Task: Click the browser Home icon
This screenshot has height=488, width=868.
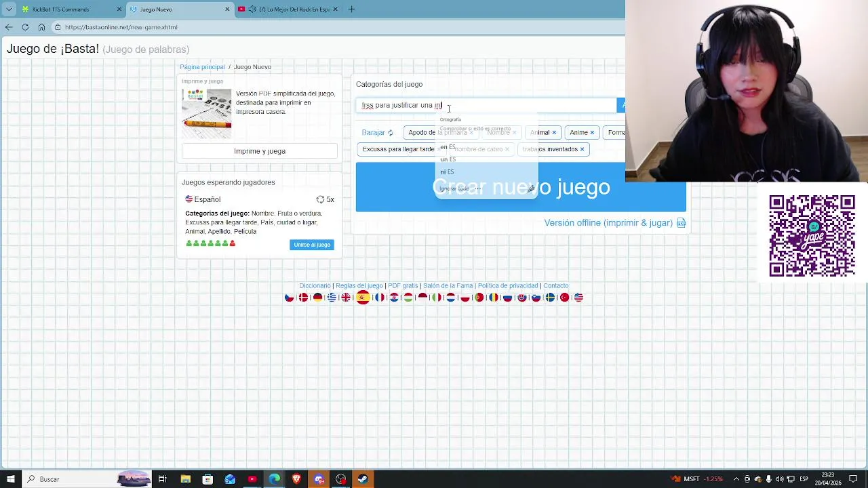Action: [41, 27]
